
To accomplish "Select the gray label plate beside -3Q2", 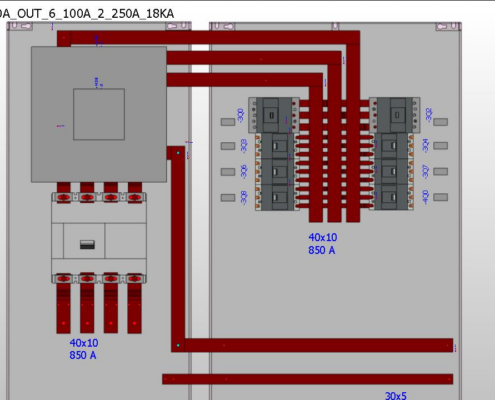I will point(440,122).
